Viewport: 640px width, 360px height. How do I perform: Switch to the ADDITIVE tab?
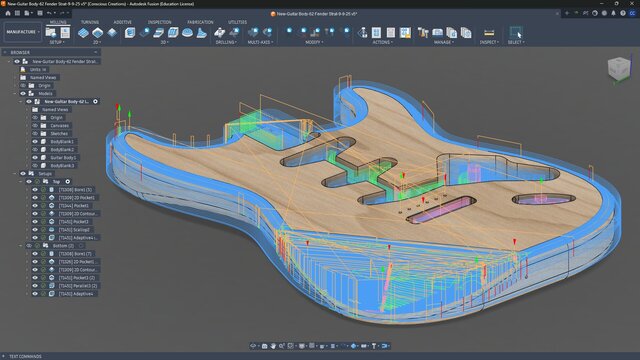pos(122,22)
